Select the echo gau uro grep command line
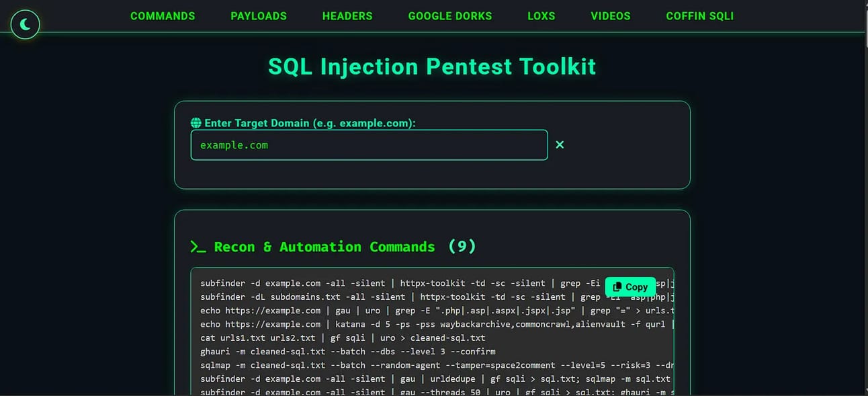The height and width of the screenshot is (396, 868). pyautogui.click(x=437, y=311)
